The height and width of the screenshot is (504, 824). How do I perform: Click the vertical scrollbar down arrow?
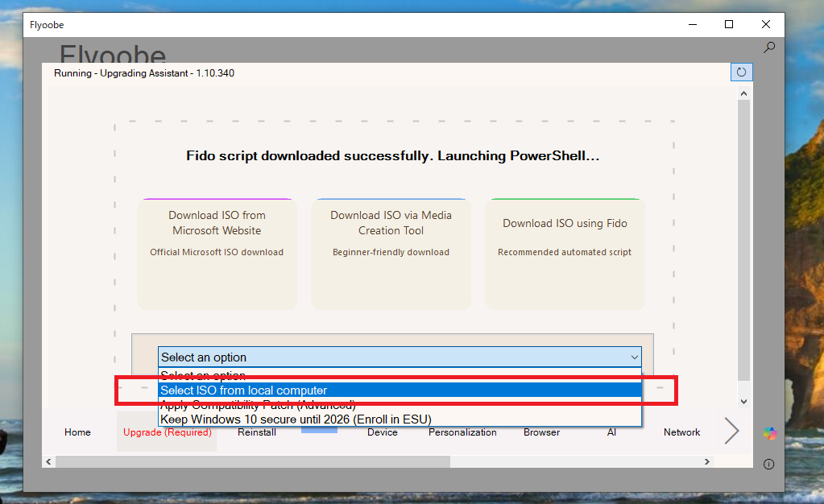click(x=743, y=401)
